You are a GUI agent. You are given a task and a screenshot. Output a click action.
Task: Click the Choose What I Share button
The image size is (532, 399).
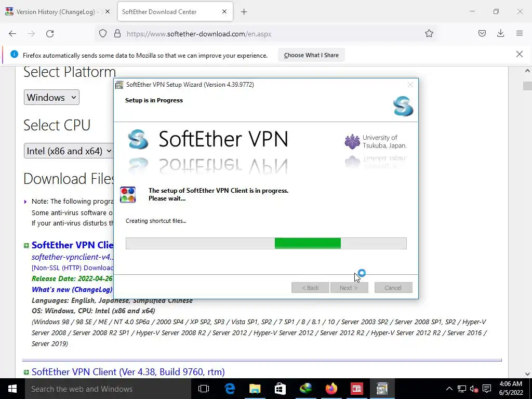point(311,55)
